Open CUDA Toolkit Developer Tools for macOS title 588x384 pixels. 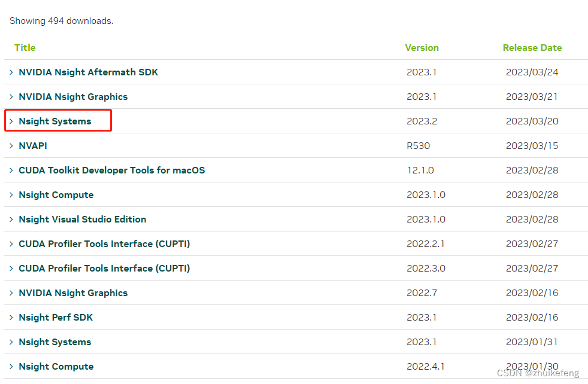pos(112,170)
